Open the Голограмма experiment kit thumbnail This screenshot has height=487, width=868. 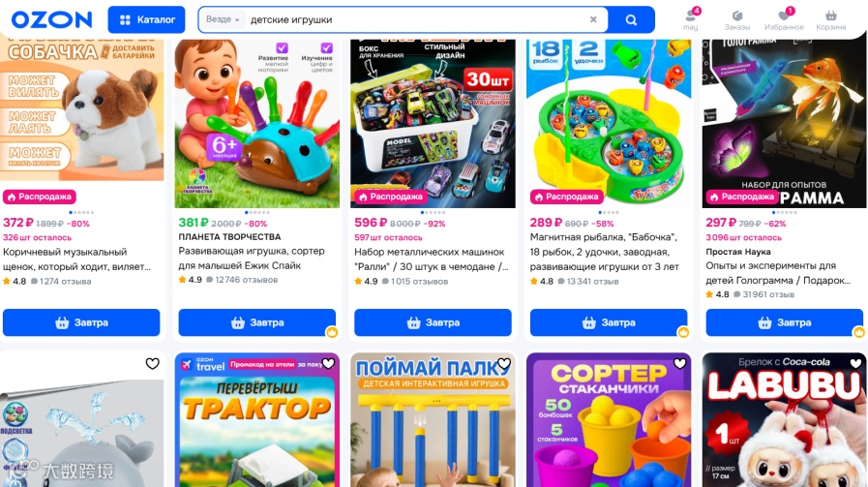[x=784, y=124]
